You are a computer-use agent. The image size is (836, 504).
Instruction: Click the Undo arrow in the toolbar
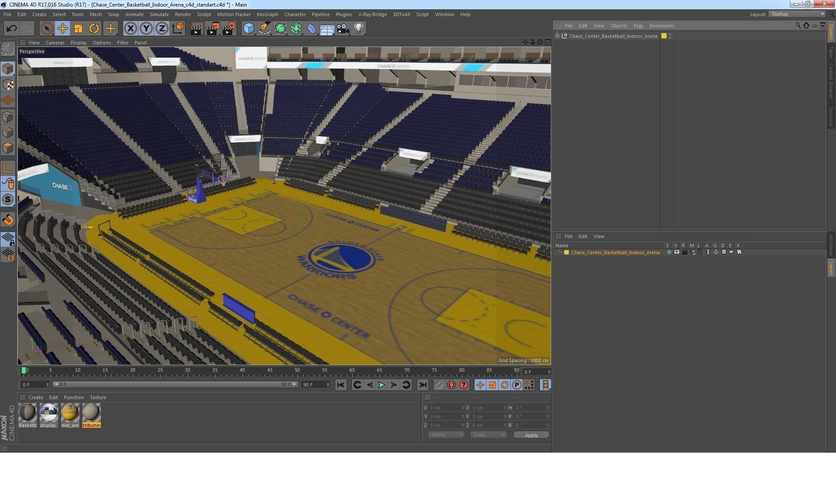click(x=11, y=29)
